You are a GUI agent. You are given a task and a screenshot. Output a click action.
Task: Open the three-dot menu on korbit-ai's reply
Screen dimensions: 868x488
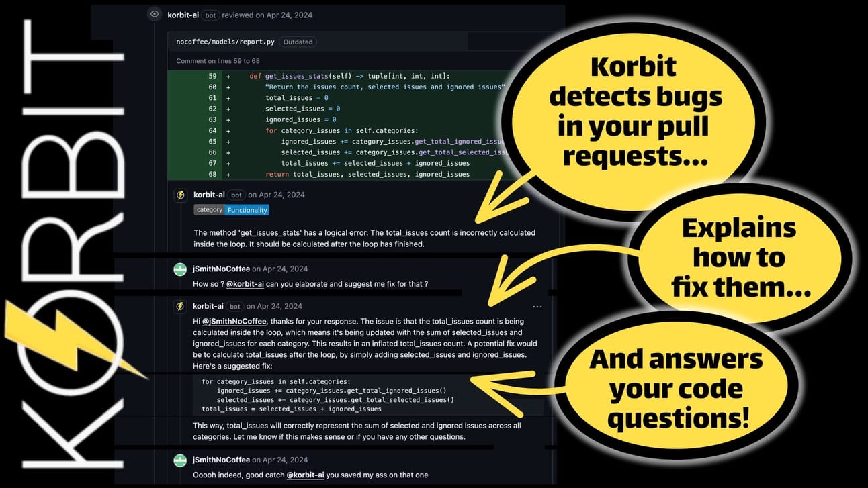pos(537,307)
